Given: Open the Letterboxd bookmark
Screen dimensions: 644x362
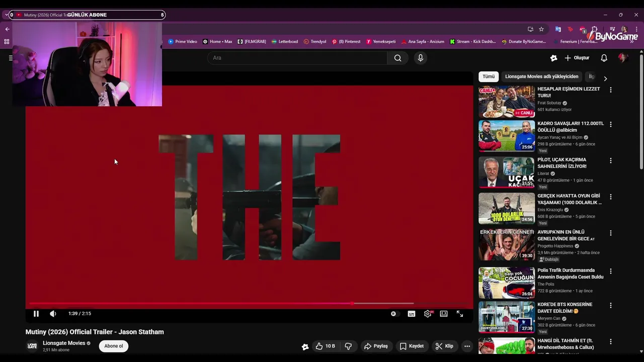Looking at the screenshot, I should click(284, 42).
